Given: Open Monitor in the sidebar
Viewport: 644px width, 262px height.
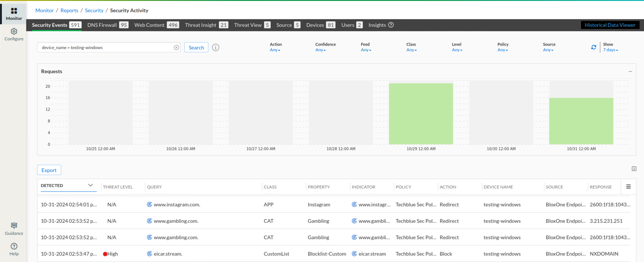Looking at the screenshot, I should point(14,14).
